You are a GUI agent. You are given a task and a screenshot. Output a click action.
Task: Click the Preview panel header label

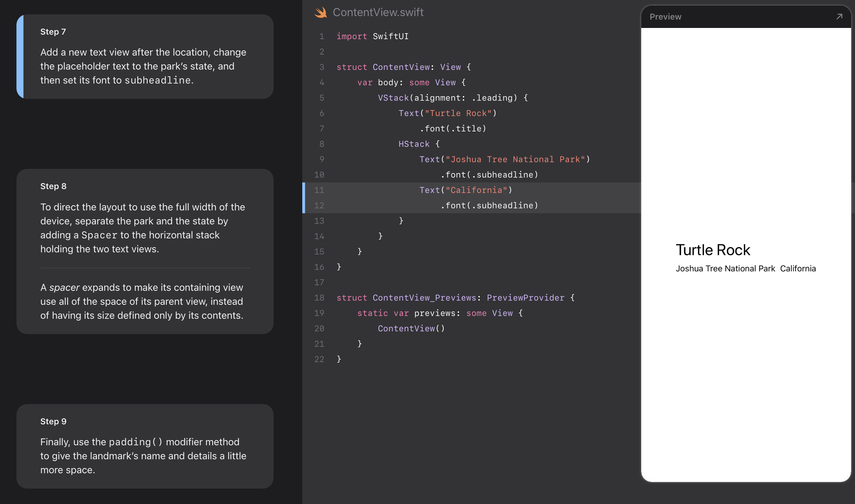coord(665,17)
